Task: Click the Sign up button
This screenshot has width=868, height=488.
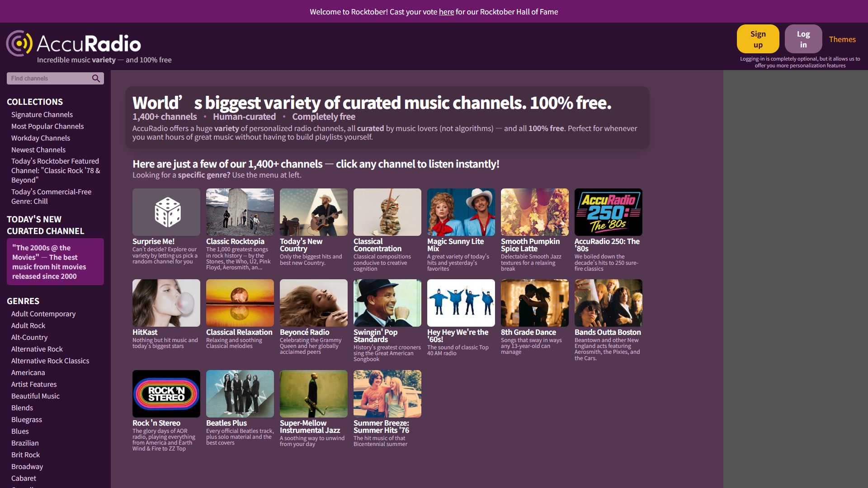Action: pyautogui.click(x=758, y=39)
